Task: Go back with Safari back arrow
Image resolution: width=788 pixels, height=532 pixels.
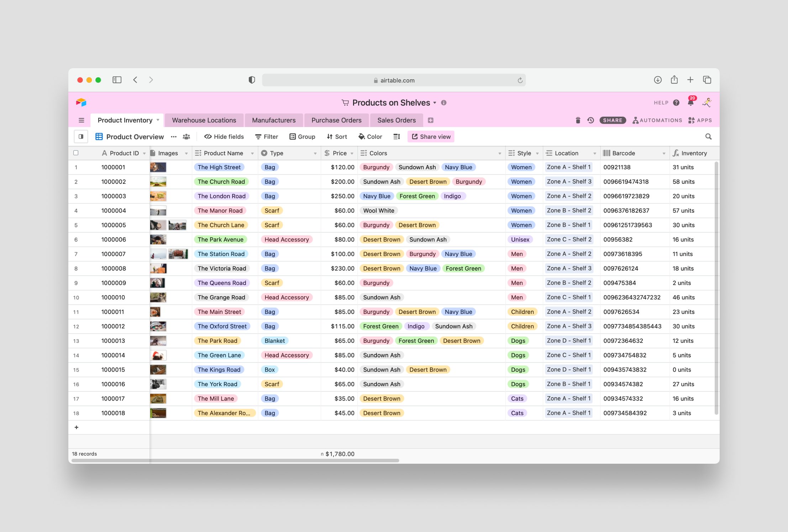Action: (x=135, y=80)
